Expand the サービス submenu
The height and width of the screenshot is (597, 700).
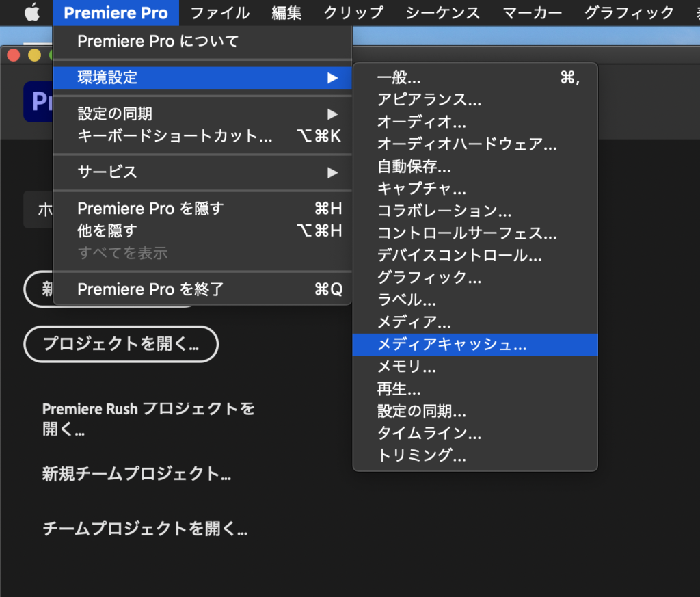tap(332, 172)
